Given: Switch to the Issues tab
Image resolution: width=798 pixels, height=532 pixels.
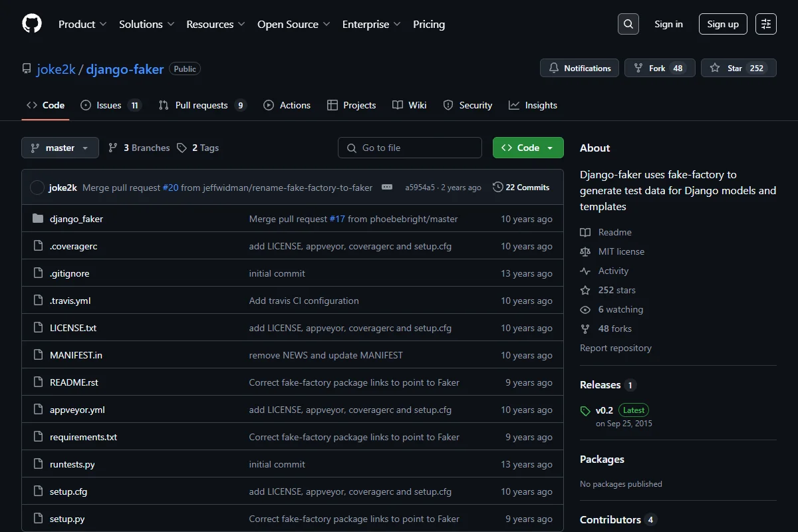Looking at the screenshot, I should 111,105.
